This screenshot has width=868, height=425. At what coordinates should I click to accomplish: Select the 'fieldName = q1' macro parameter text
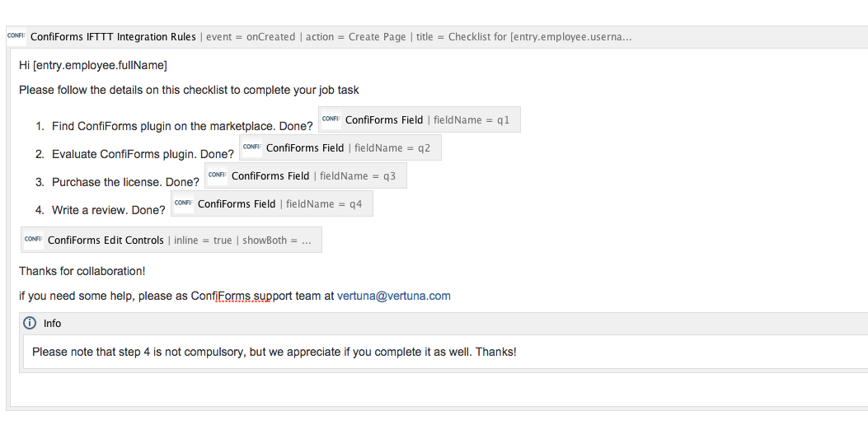point(472,120)
